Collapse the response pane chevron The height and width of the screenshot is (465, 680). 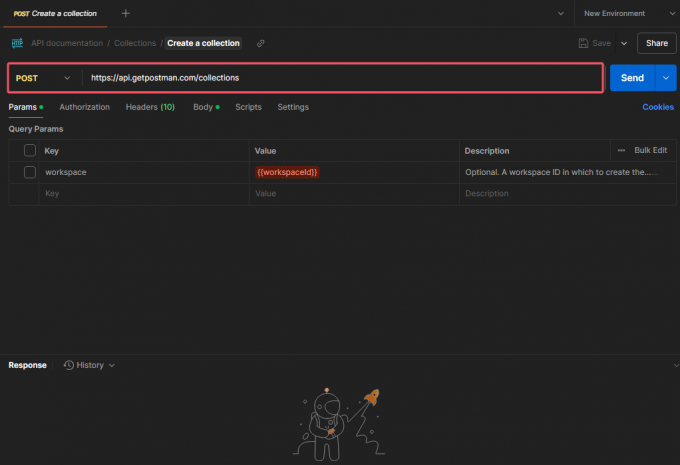click(x=676, y=366)
